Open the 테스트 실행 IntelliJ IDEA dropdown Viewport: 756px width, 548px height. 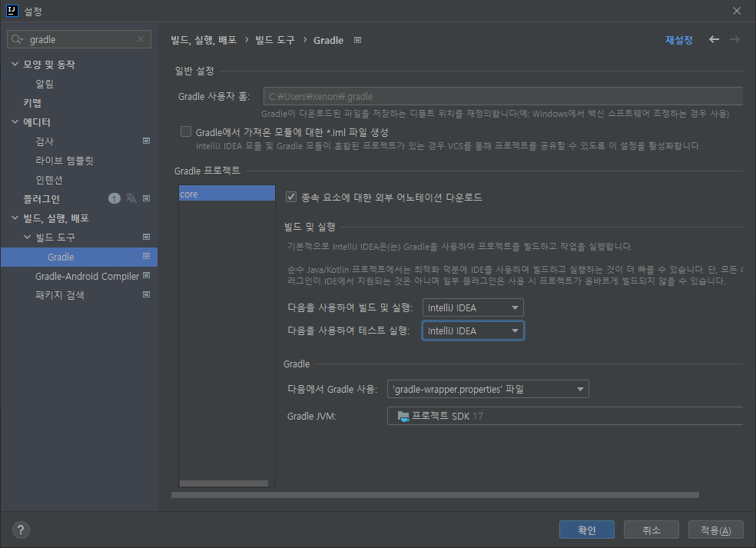point(473,331)
